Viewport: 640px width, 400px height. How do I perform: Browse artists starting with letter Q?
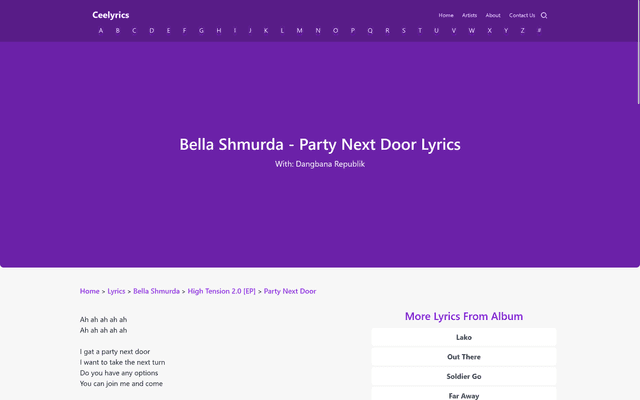click(370, 31)
